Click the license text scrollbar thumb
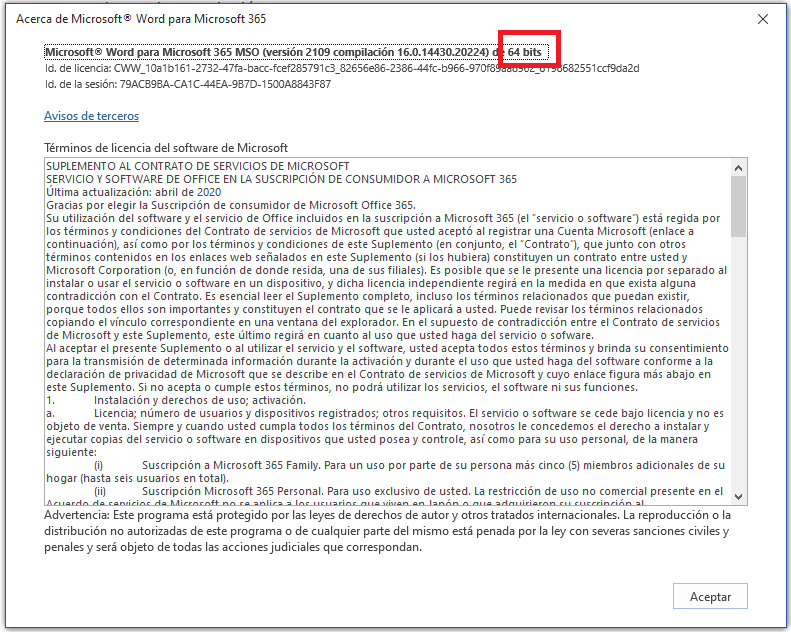 tap(739, 207)
